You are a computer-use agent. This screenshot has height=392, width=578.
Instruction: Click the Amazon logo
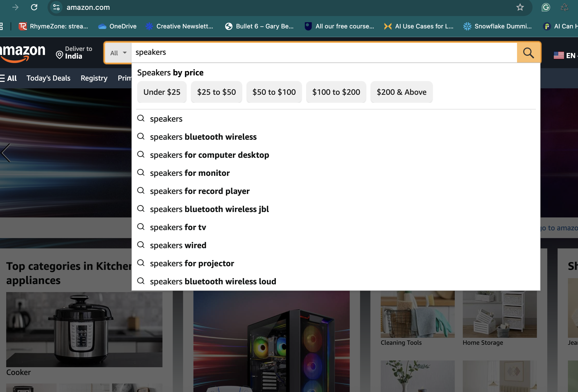23,53
